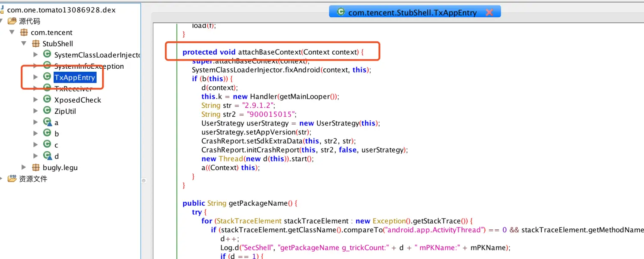This screenshot has height=259, width=644.
Task: Collapse the StubShell package arrow
Action: click(24, 43)
